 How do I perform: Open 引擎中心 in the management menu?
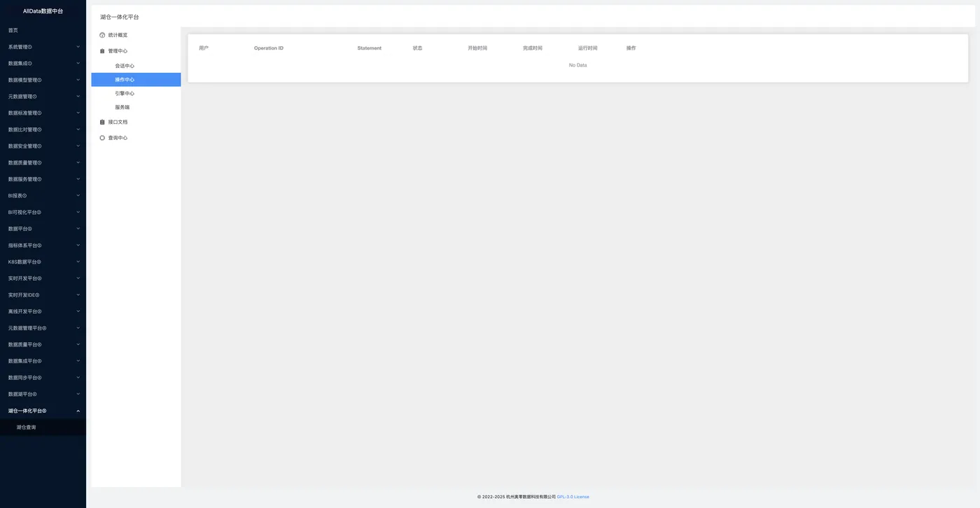click(x=136, y=93)
